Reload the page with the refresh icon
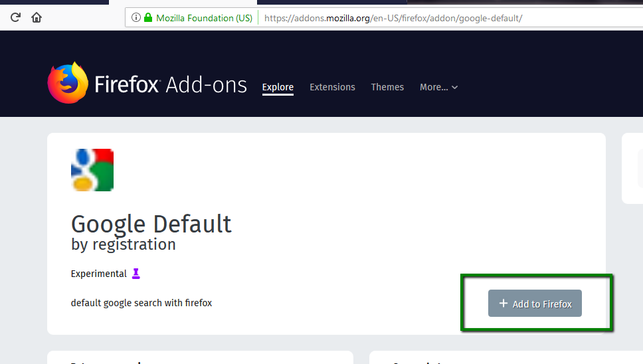Viewport: 643px width, 364px height. click(15, 18)
